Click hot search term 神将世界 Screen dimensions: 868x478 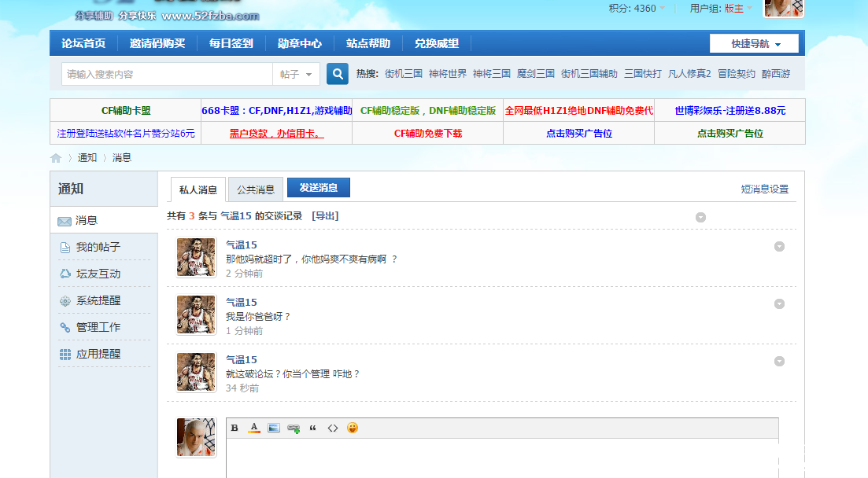pos(447,74)
